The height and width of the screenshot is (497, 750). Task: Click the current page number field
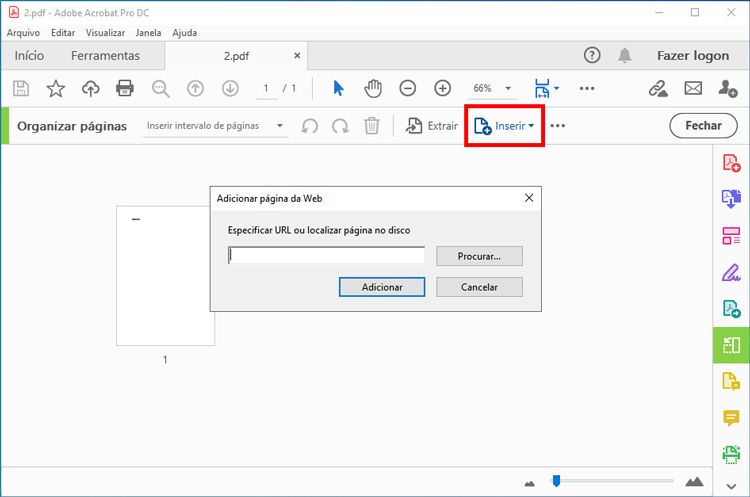pyautogui.click(x=266, y=88)
